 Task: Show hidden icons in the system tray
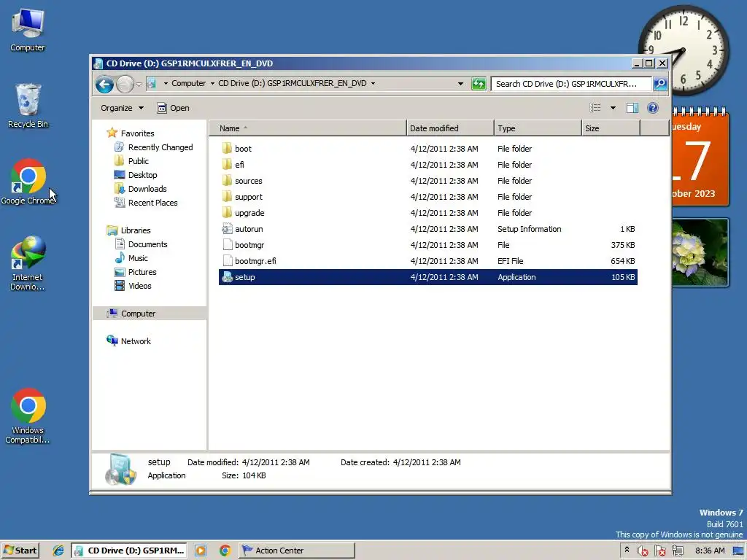click(x=627, y=550)
